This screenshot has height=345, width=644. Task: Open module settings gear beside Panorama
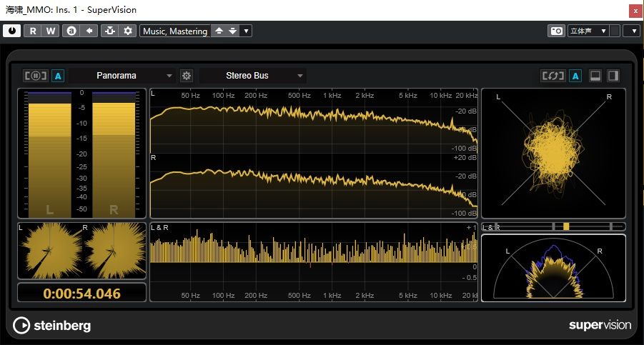187,76
